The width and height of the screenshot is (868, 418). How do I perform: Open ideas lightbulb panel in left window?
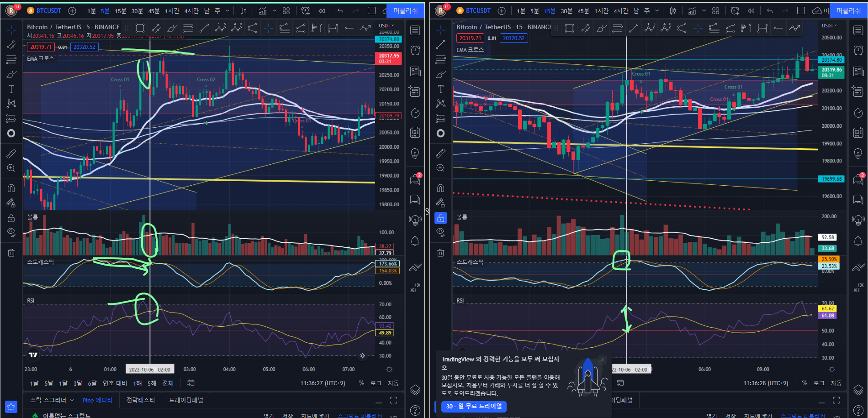415,153
